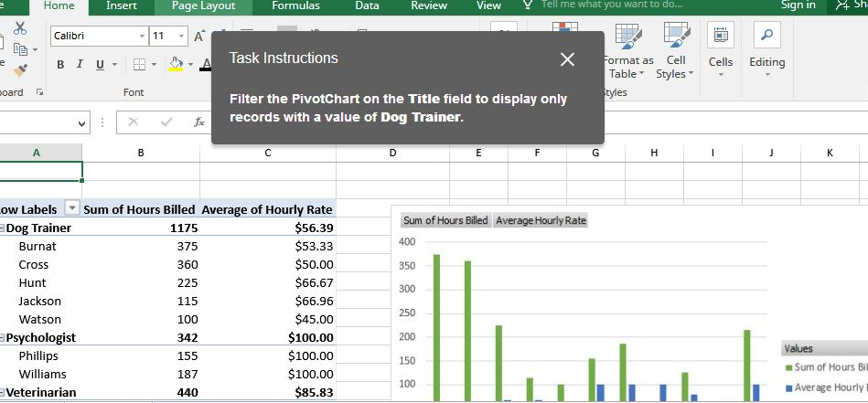Click the Enter checkmark in formula bar
This screenshot has height=403, width=868.
click(x=166, y=122)
